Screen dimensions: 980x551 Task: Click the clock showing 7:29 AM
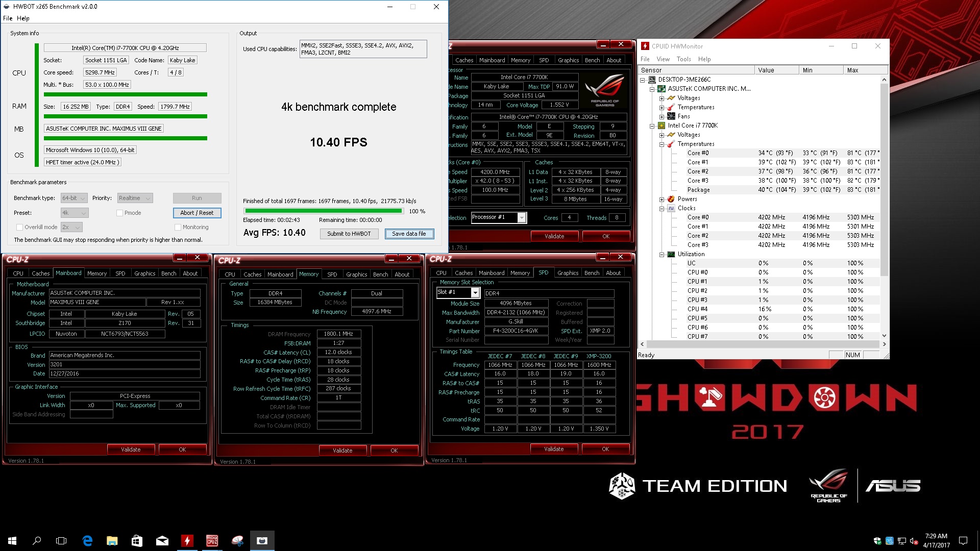click(936, 536)
